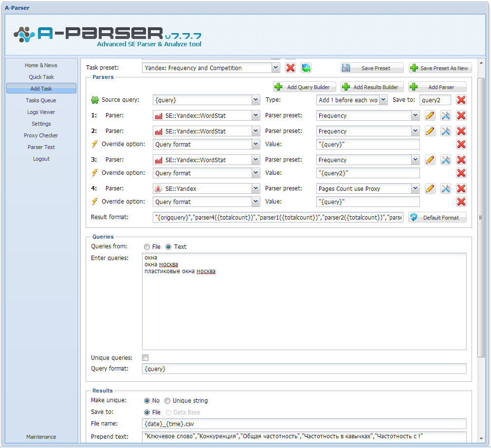The width and height of the screenshot is (491, 448).
Task: Click the green refresh preset icon
Action: (x=306, y=68)
